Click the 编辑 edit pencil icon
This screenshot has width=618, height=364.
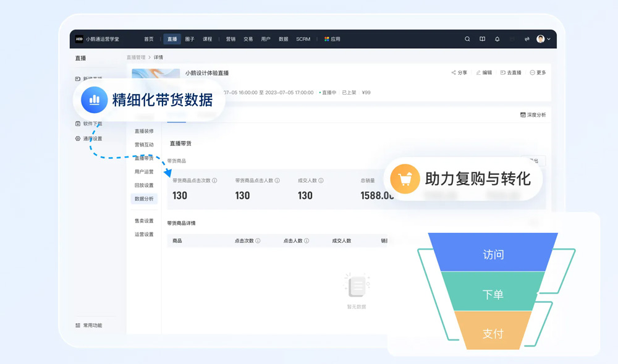coord(480,72)
